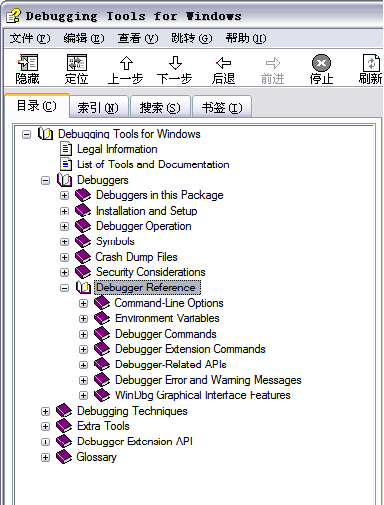This screenshot has width=384, height=505.
Task: Click the Debuggers in this Package book icon
Action: tap(83, 195)
